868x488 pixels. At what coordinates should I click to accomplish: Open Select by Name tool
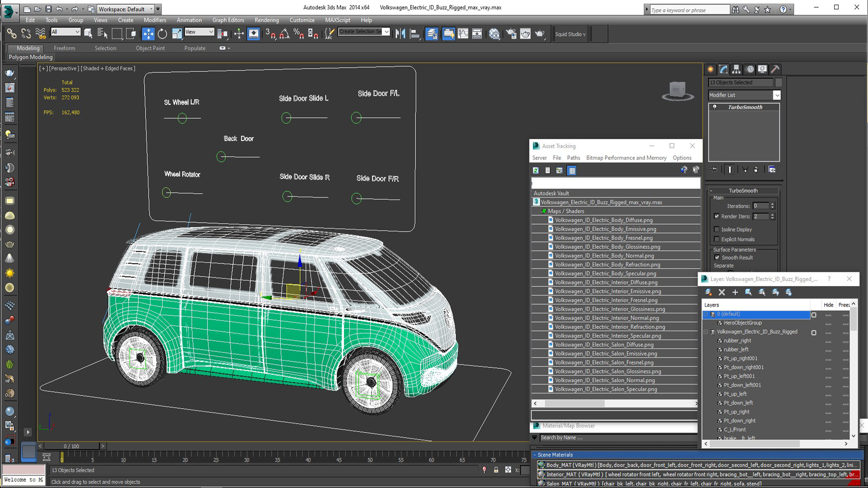[103, 33]
